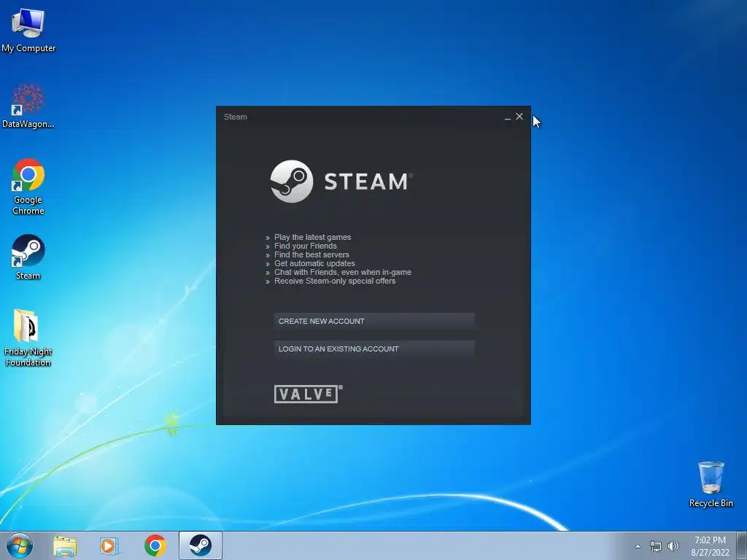Close the Steam window
Screen dimensions: 747x560
coord(519,117)
